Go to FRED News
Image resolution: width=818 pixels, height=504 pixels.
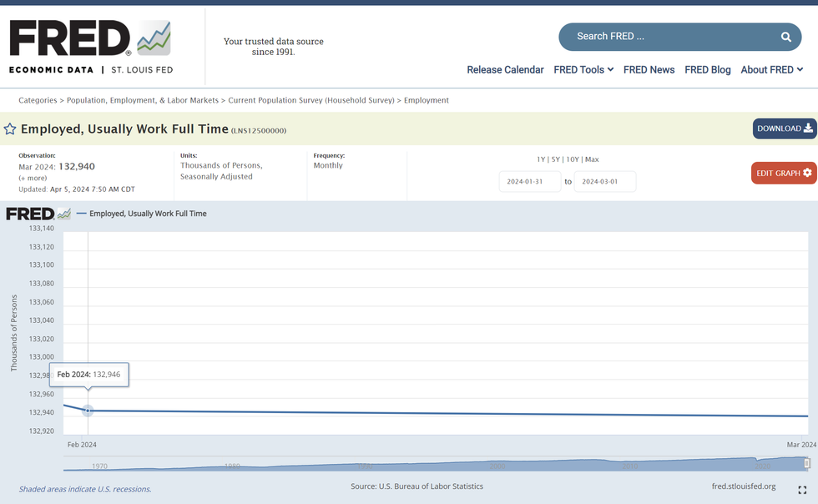coord(649,70)
